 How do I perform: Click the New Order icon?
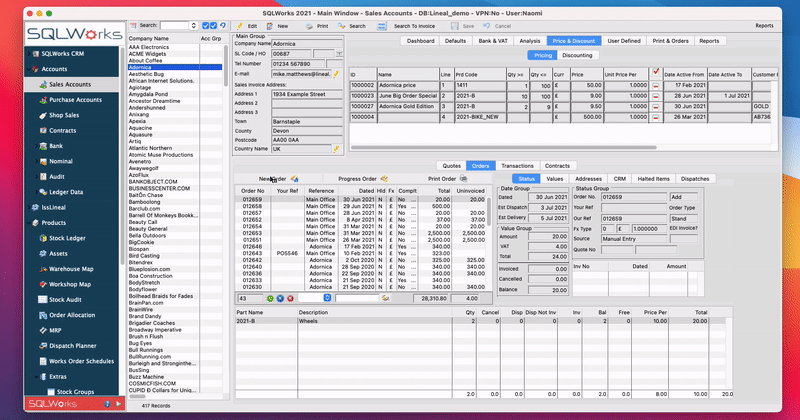point(294,179)
